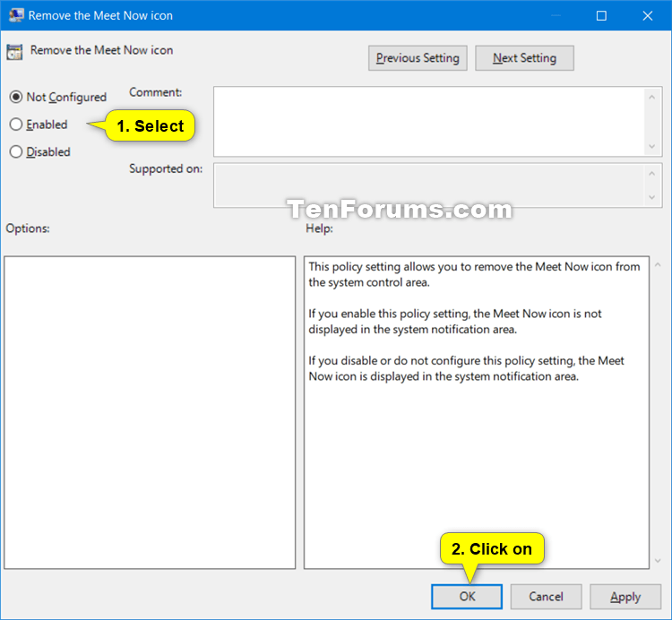Image resolution: width=672 pixels, height=620 pixels.
Task: Maximize the dialog window
Action: (x=601, y=16)
